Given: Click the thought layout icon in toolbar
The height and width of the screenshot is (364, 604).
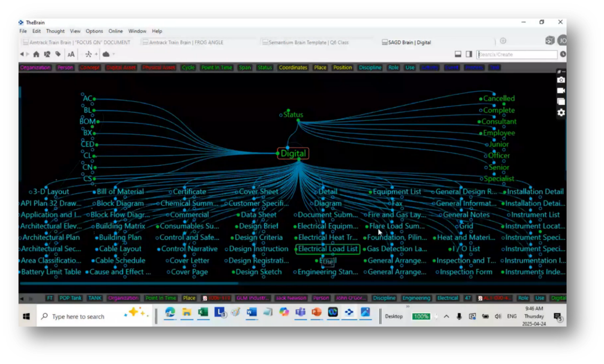Looking at the screenshot, I should 88,54.
